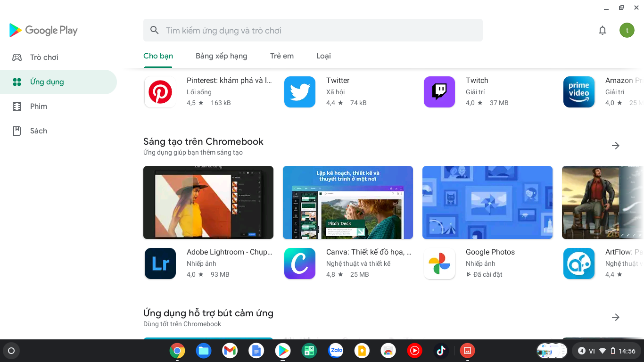The width and height of the screenshot is (644, 362).
Task: Open the Adobe Lightroom preview image
Action: pyautogui.click(x=208, y=202)
